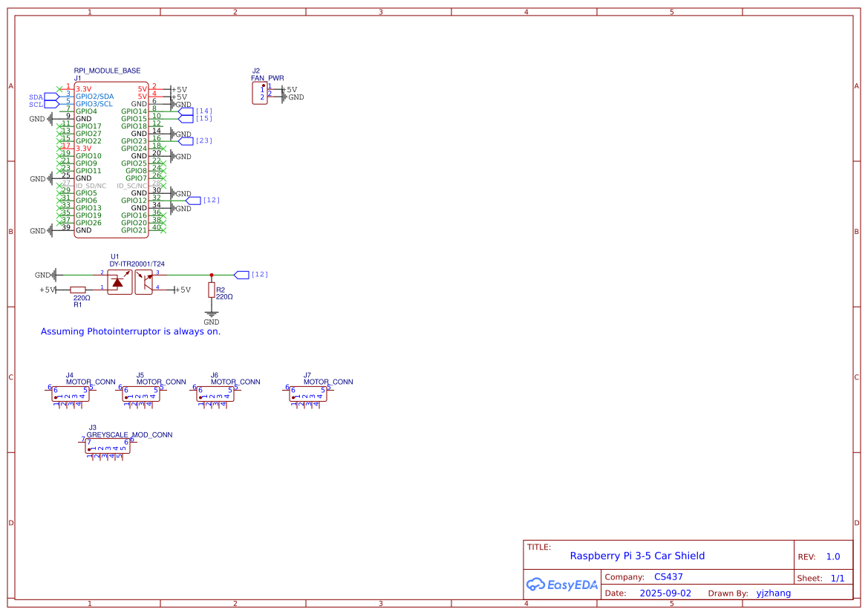Select the MOTOR_CONN connector J7
The width and height of the screenshot is (868, 615).
point(308,394)
